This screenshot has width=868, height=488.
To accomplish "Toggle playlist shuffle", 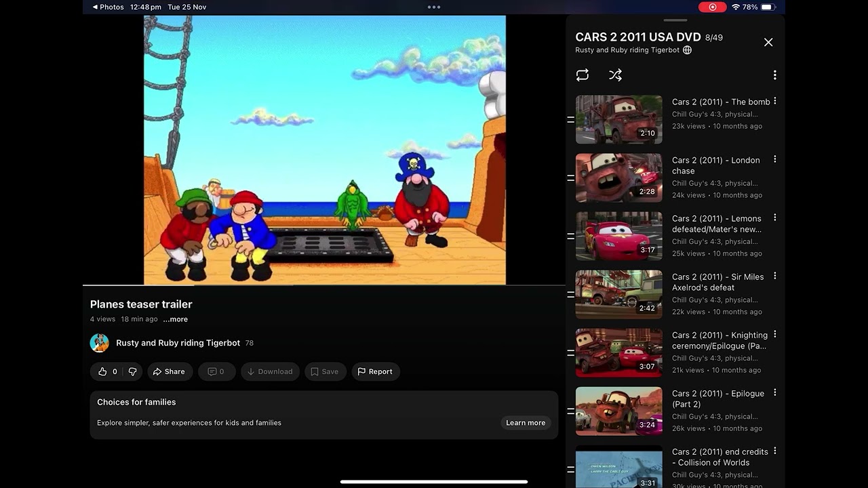I will (615, 75).
